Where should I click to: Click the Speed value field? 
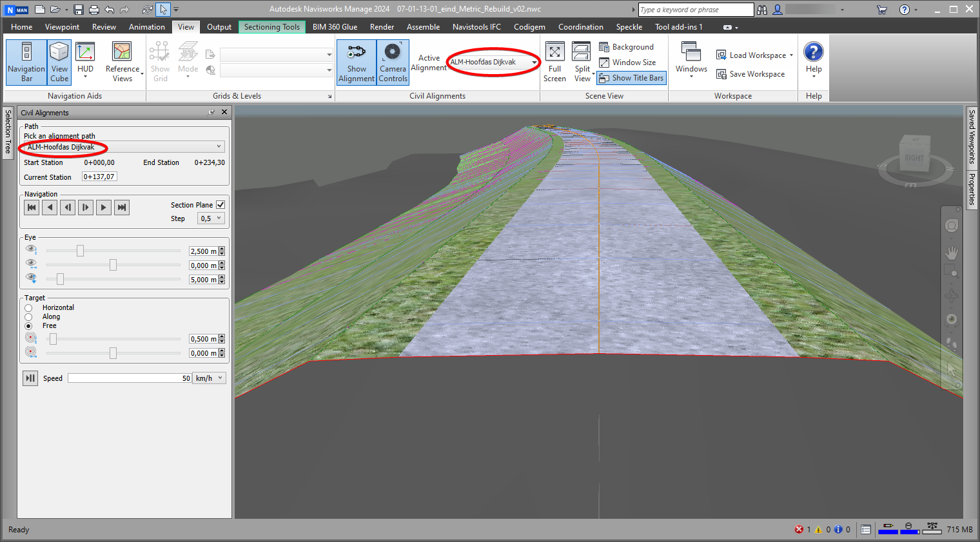tap(130, 378)
